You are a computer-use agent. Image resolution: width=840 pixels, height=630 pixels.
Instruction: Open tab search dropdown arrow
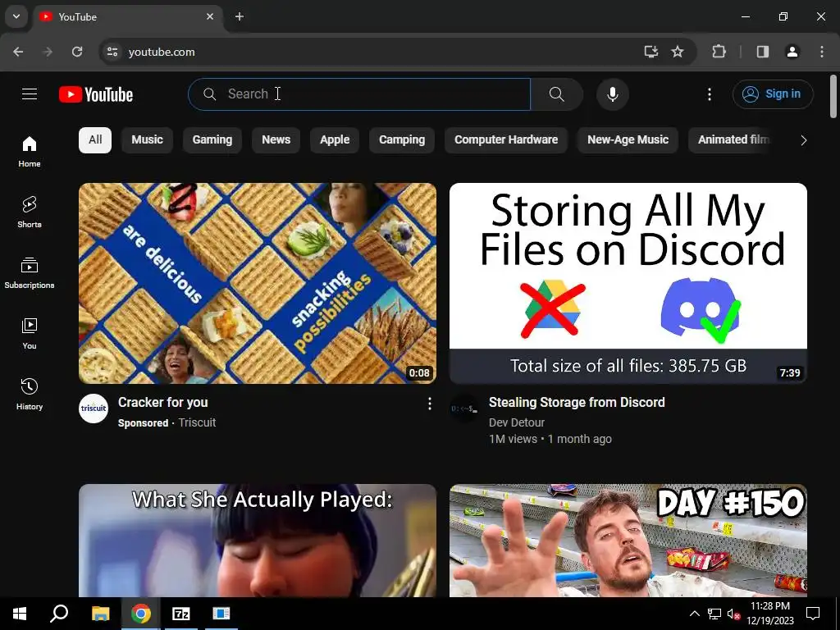(16, 16)
